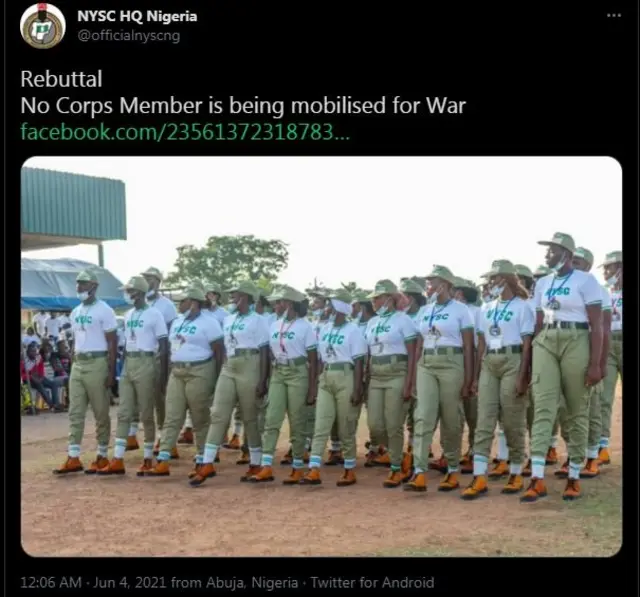Click the Twitter for Android source label
Screen dimensions: 640x597
pos(372,582)
